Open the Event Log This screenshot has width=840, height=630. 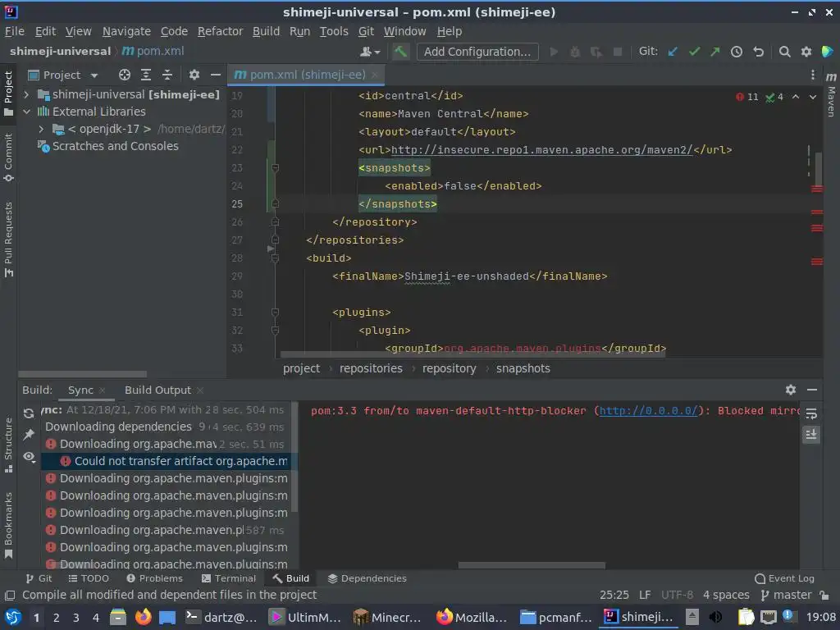(x=784, y=578)
